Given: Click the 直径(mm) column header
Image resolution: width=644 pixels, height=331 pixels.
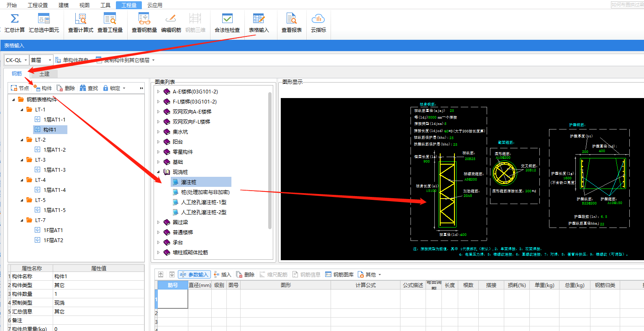Looking at the screenshot, I should point(200,285).
